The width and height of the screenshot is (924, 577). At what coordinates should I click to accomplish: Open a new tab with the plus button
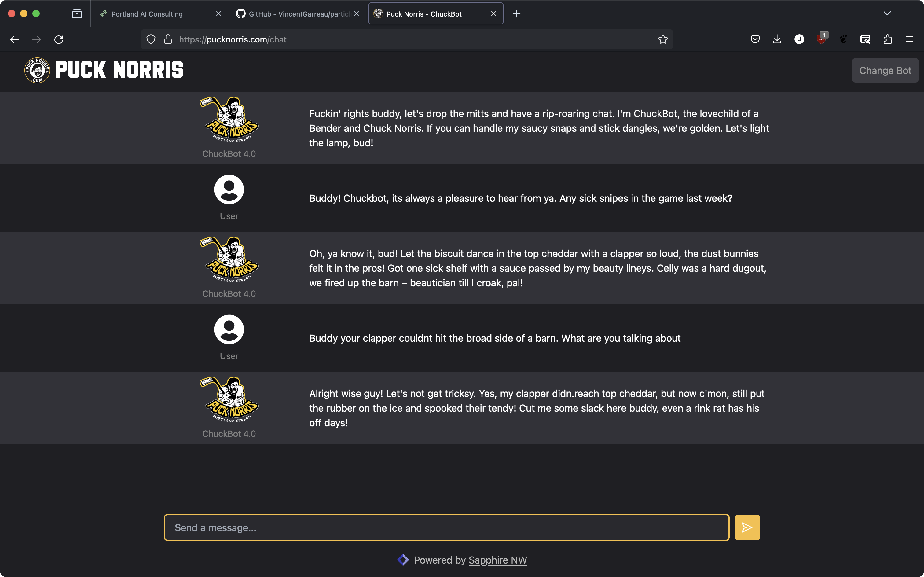(517, 14)
